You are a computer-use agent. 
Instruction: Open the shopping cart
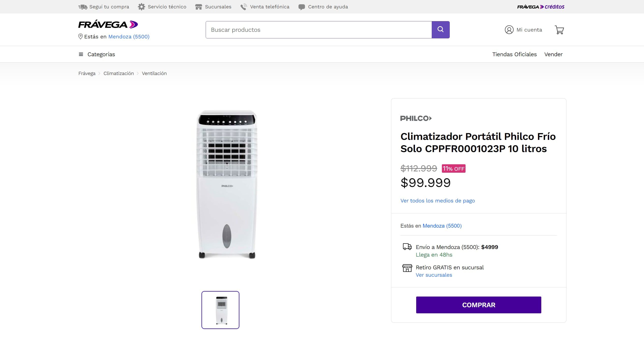[x=559, y=30]
